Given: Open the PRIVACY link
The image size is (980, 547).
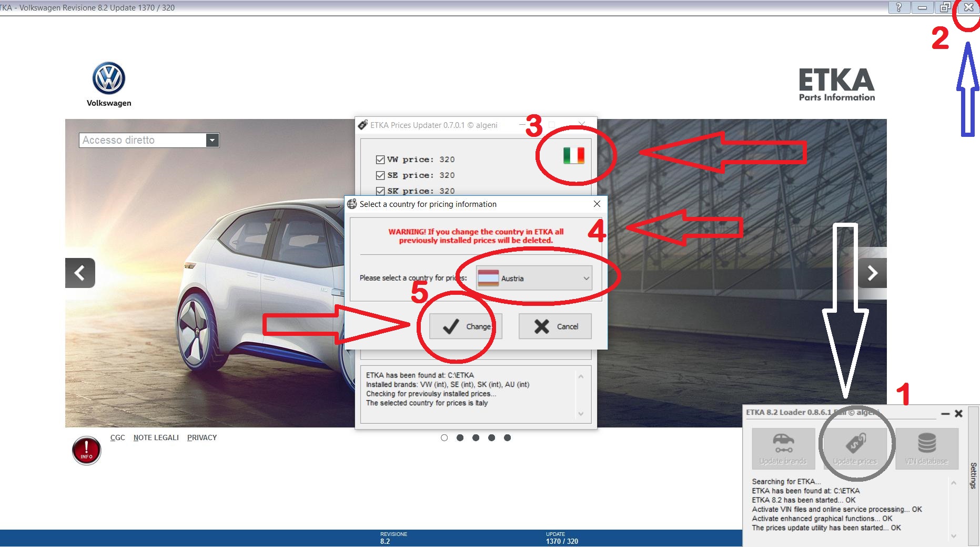Looking at the screenshot, I should (x=202, y=437).
